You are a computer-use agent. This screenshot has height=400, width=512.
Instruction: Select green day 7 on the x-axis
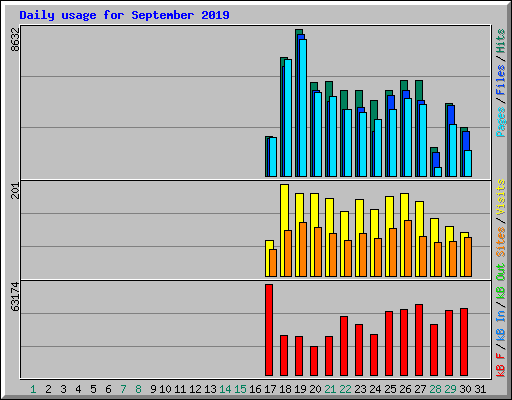tap(123, 389)
